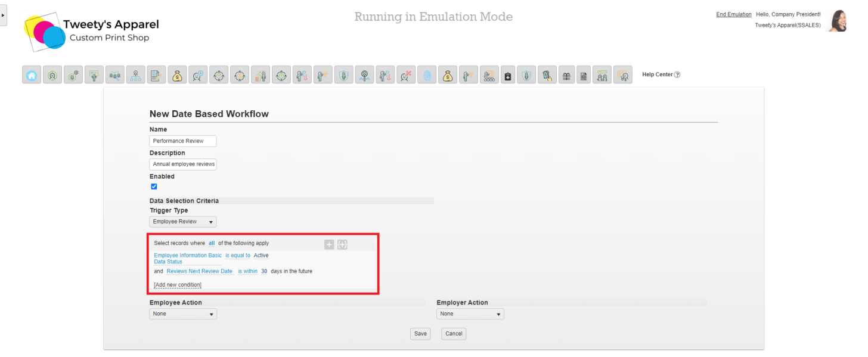Click the 'Hello, Company President!' greeting
The height and width of the screenshot is (357, 868).
click(x=788, y=14)
